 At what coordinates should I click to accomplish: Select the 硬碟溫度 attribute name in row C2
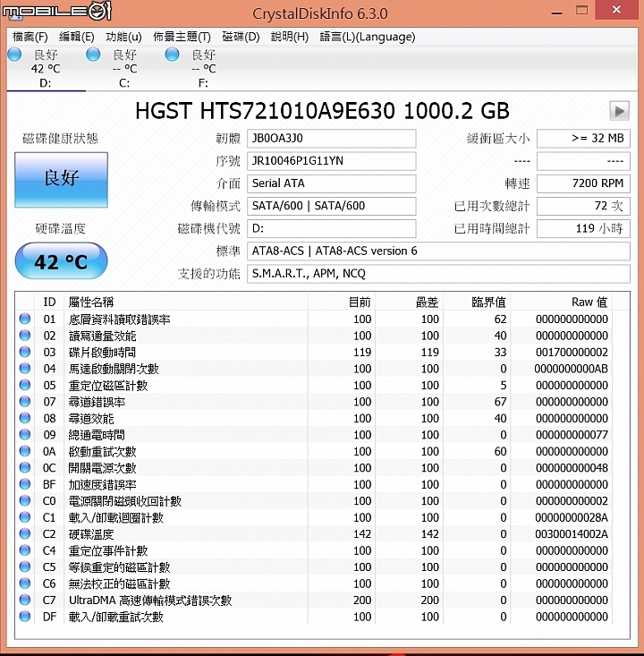click(91, 534)
